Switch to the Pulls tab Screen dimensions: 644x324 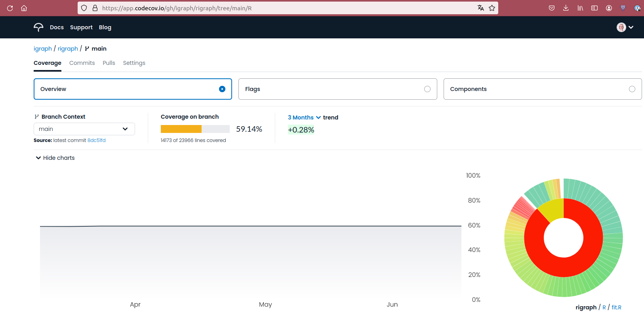[109, 63]
